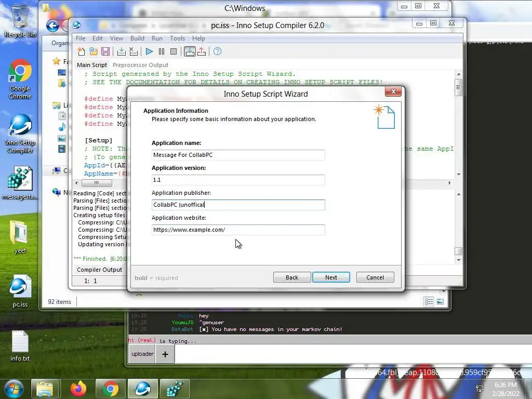Open the Help menu

[198, 38]
